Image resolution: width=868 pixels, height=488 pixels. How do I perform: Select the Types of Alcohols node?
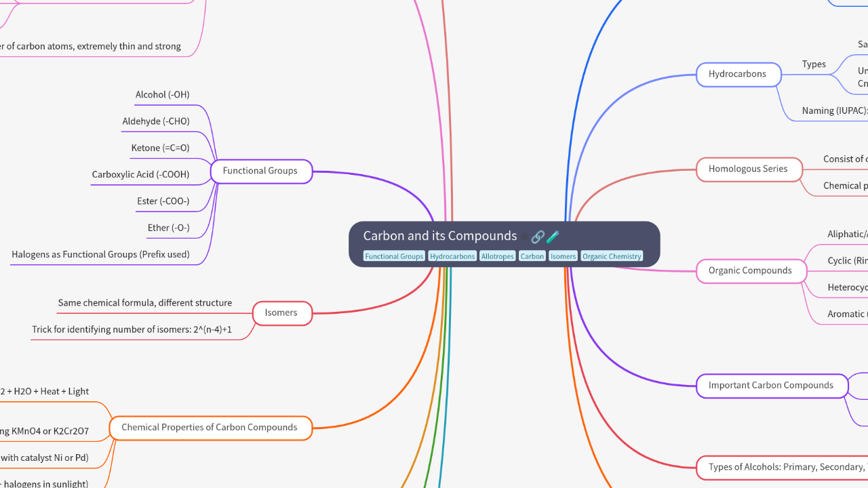783,467
